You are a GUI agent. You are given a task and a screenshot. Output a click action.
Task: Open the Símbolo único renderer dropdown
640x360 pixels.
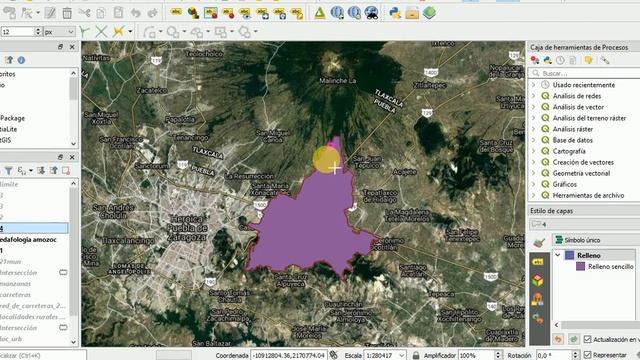pos(596,240)
